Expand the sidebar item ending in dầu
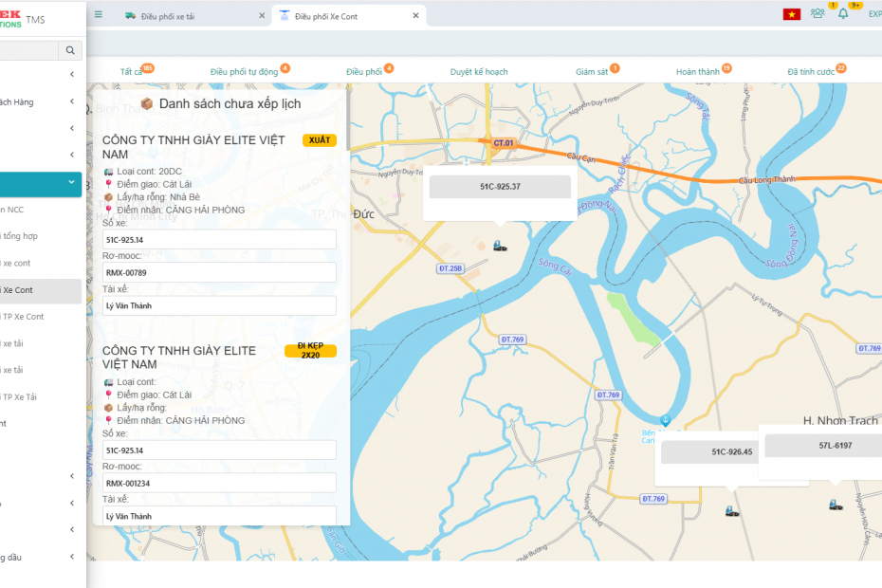This screenshot has height=588, width=882. (x=70, y=557)
